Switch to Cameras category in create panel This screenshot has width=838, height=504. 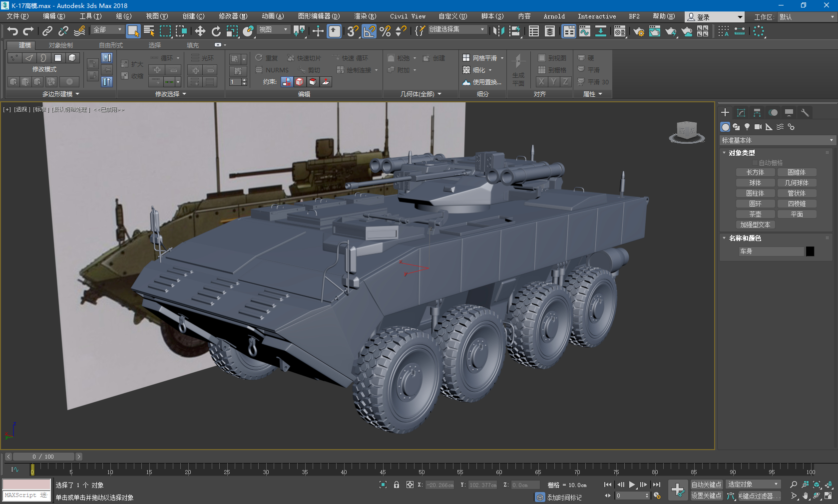pos(758,127)
